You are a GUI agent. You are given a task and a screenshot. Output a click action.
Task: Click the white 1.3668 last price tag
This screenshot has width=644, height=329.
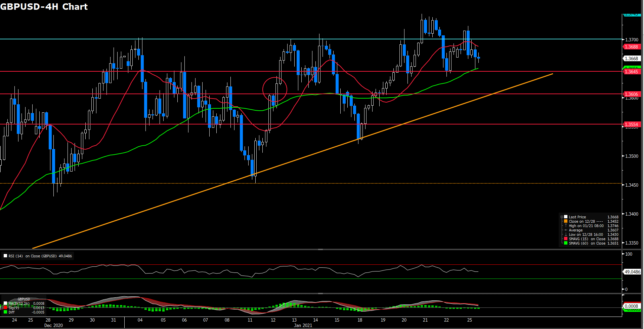(x=631, y=59)
